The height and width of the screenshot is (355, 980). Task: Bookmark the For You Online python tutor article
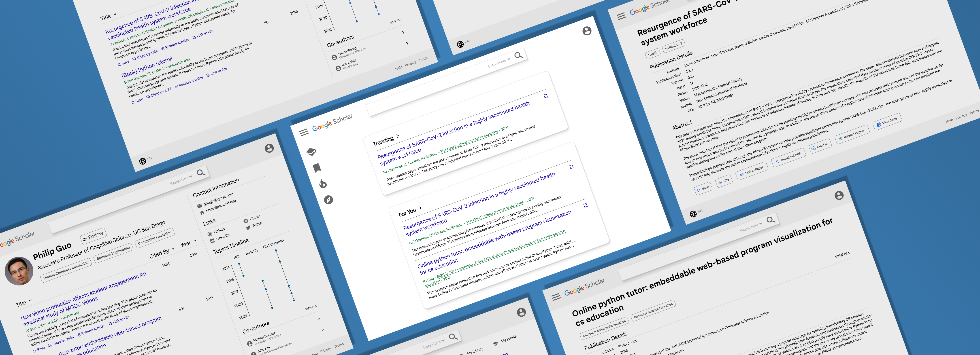pyautogui.click(x=586, y=206)
